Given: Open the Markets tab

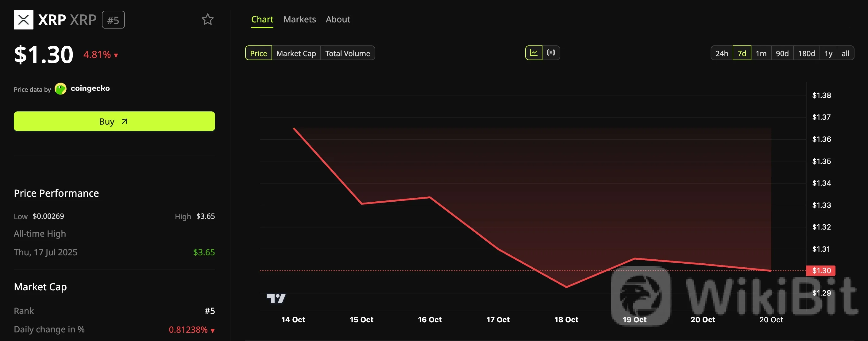Looking at the screenshot, I should click(x=299, y=20).
